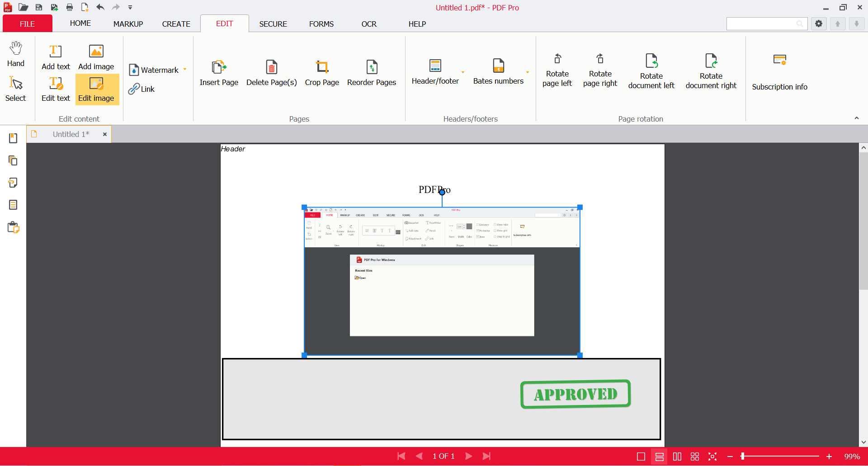Open the bookmarks side panel

click(x=13, y=138)
